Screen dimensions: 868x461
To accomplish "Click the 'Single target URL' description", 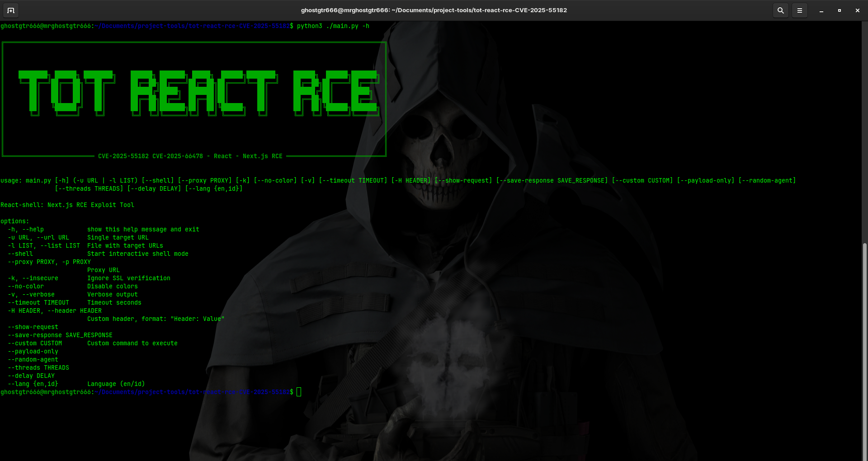I will pos(118,238).
